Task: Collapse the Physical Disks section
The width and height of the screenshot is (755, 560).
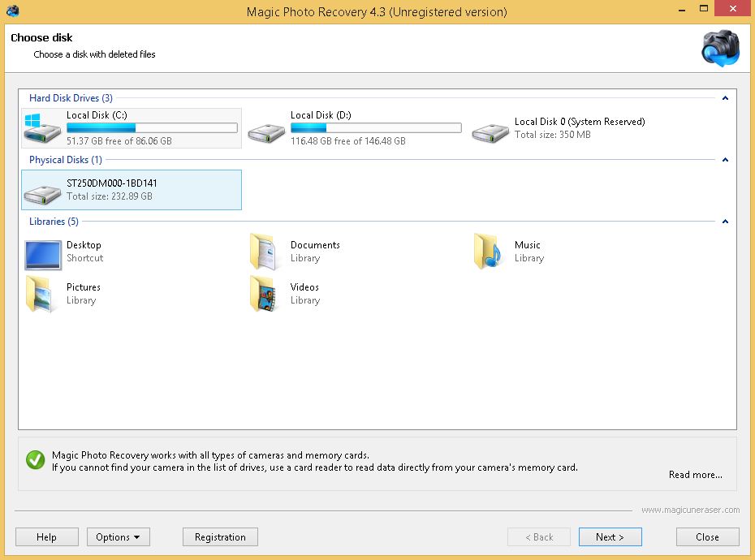Action: click(x=725, y=160)
